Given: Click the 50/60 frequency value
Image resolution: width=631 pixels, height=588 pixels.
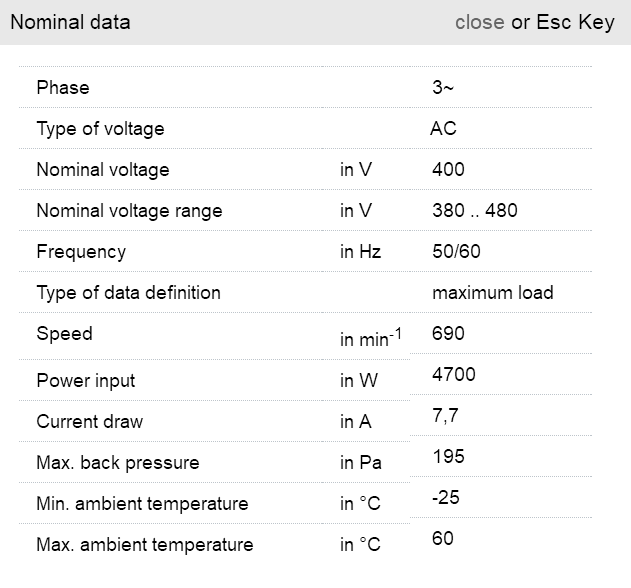Looking at the screenshot, I should point(456,252).
